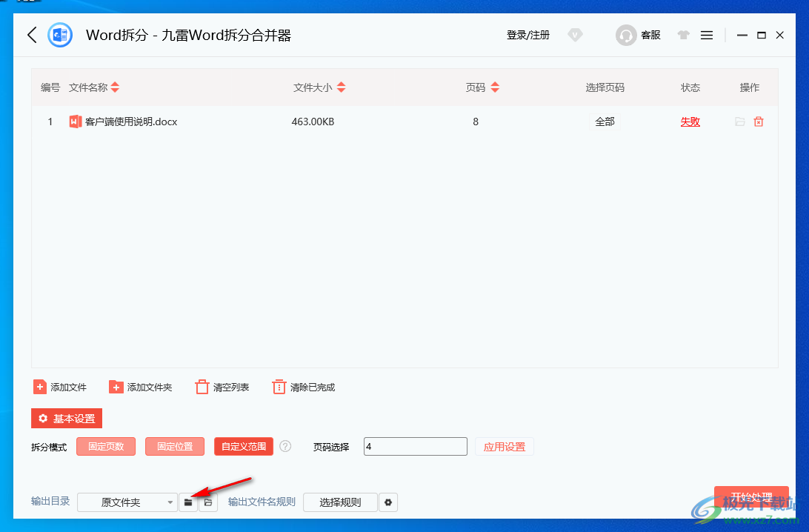The image size is (809, 532).
Task: Sort the list by 页码 column
Action: click(x=493, y=87)
